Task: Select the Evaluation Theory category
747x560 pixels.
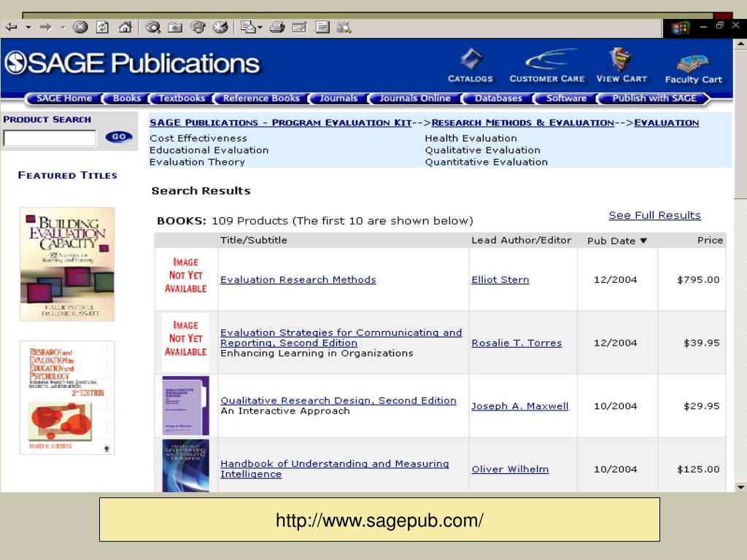Action: (x=197, y=162)
